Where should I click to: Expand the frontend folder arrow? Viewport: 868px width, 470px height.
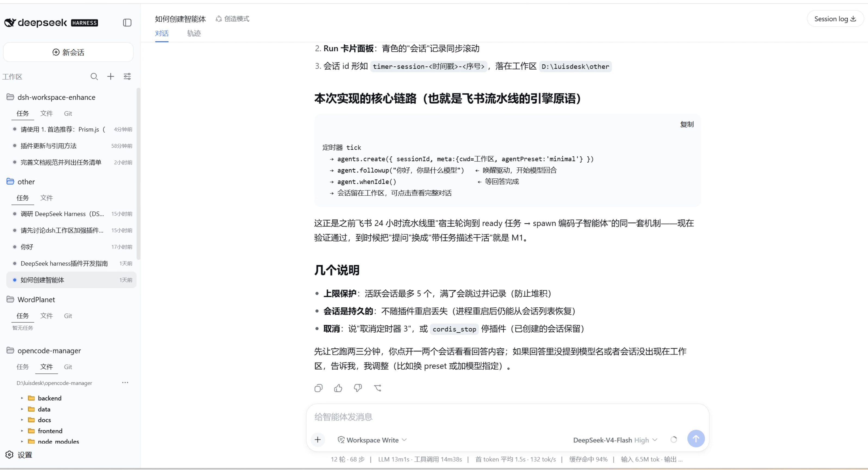[22, 431]
